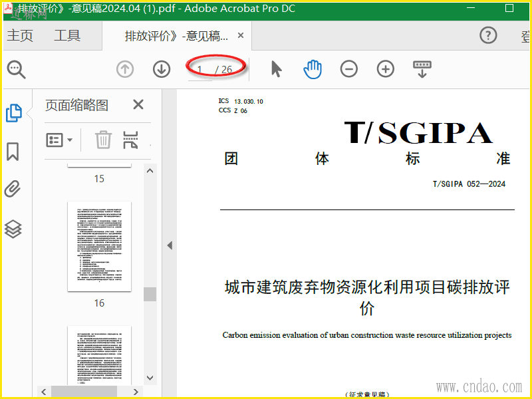Viewport: 532px width, 399px height.
Task: Click CCS Z 06 text
Action: [233, 110]
